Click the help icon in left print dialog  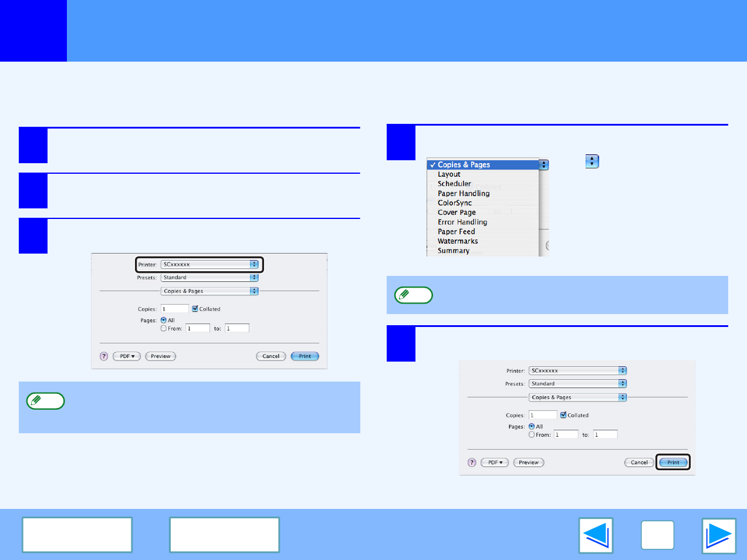pos(104,356)
